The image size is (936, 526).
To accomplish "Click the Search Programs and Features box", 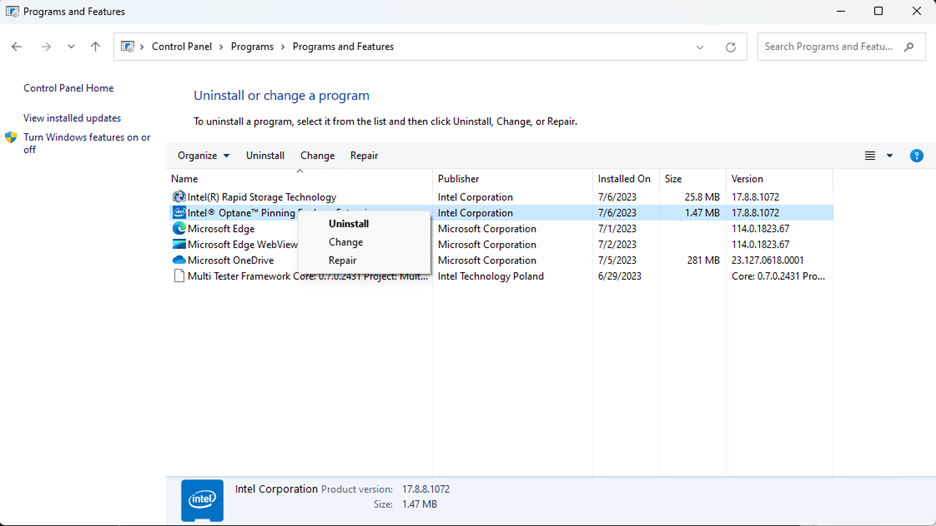I will tap(828, 47).
